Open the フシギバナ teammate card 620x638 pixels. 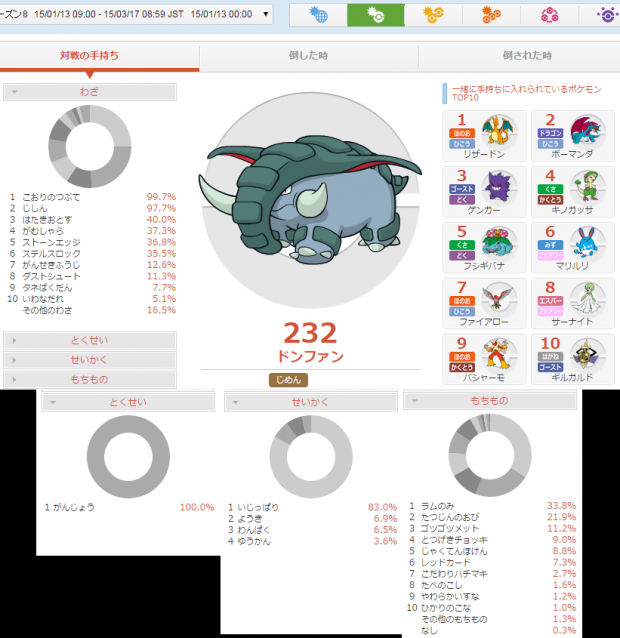tap(484, 248)
